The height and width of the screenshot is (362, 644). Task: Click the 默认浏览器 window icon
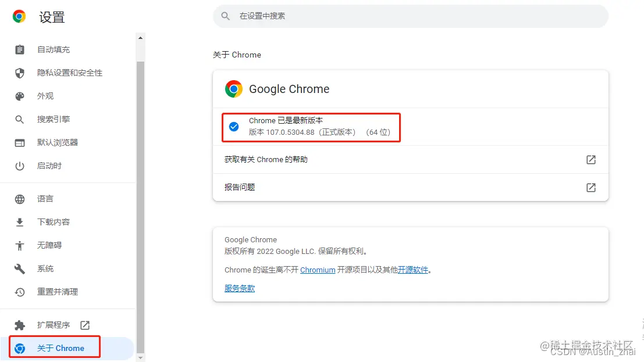click(20, 143)
